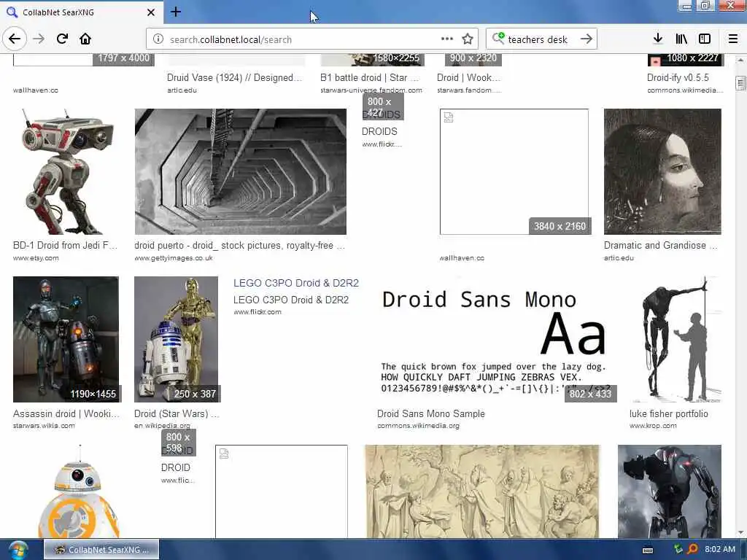Click the 'B1 battle droid | Star …' title
The width and height of the screenshot is (747, 560).
coord(370,77)
